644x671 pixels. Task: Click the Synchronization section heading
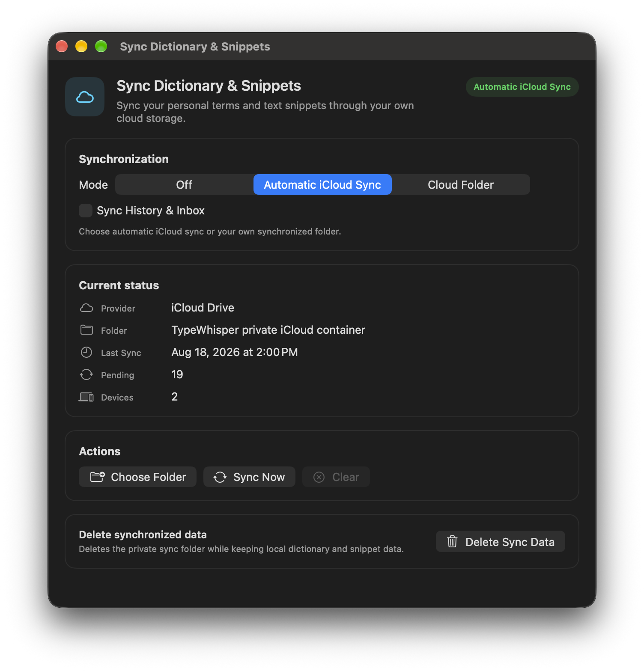click(x=124, y=159)
